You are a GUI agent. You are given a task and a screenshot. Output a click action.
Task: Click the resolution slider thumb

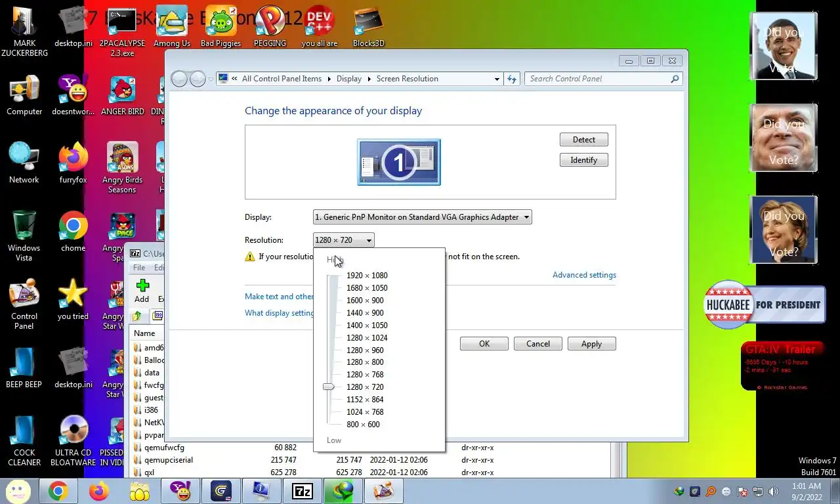click(329, 387)
